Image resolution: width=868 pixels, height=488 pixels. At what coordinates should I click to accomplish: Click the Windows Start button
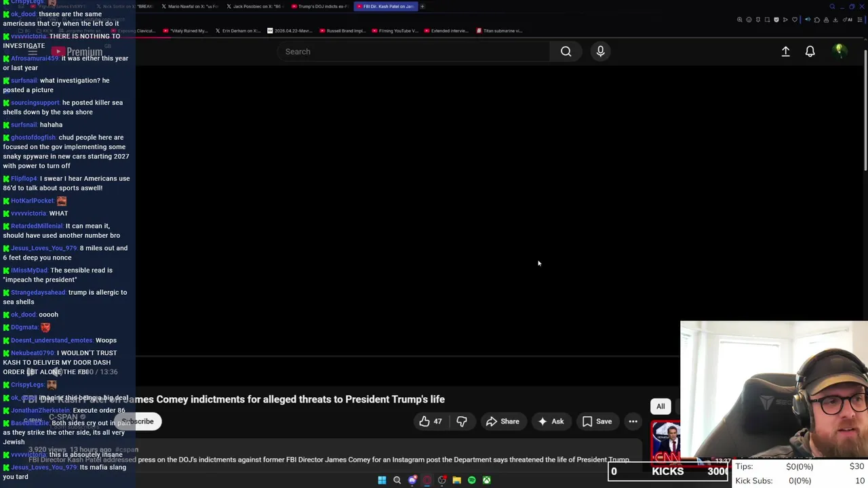click(382, 480)
